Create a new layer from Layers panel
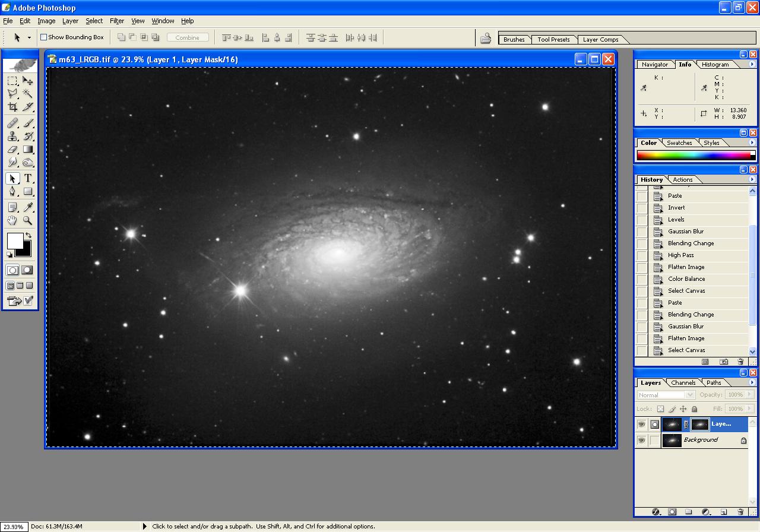 (723, 512)
